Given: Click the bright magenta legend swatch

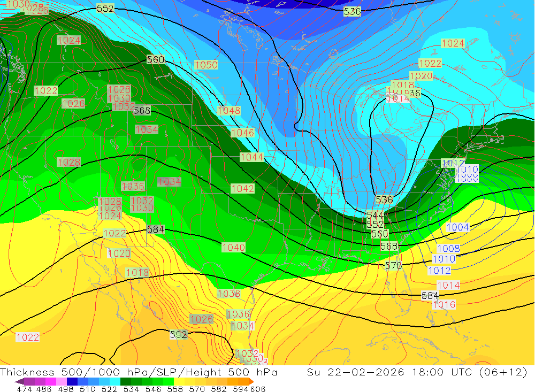Looking at the screenshot, I should coord(51,381).
